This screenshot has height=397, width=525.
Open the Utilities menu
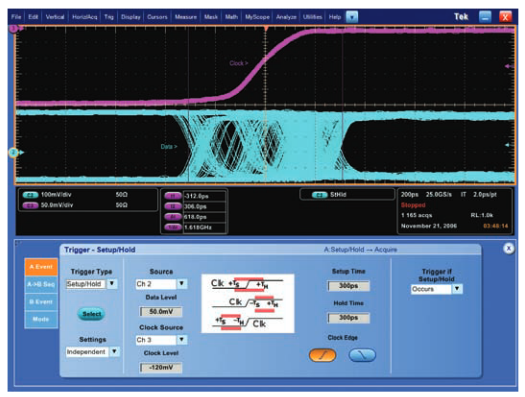pos(312,17)
